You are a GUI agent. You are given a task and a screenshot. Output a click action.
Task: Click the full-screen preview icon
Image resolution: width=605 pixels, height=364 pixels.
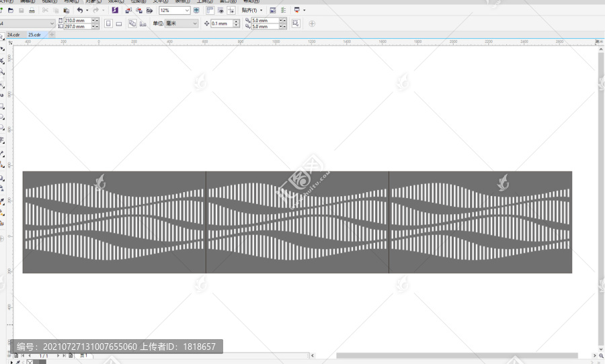pos(196,11)
